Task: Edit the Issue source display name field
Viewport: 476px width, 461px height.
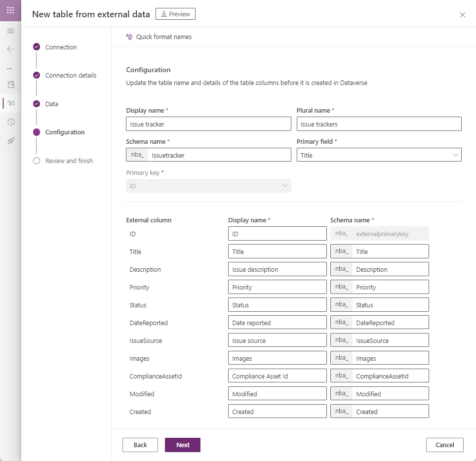Action: 277,340
